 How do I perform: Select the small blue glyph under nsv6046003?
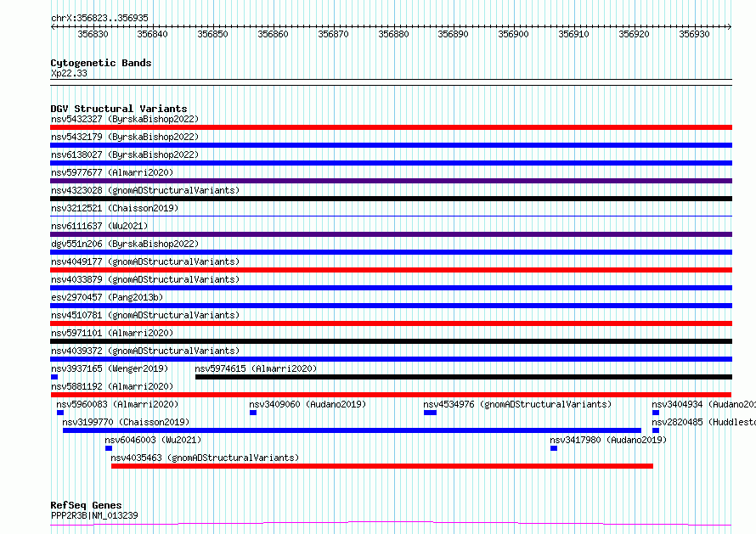pos(109,448)
